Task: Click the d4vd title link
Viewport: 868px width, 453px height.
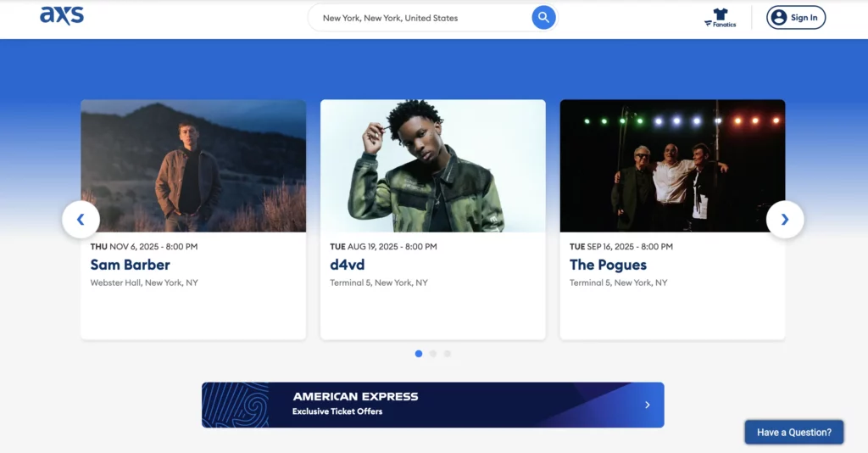Action: coord(347,265)
